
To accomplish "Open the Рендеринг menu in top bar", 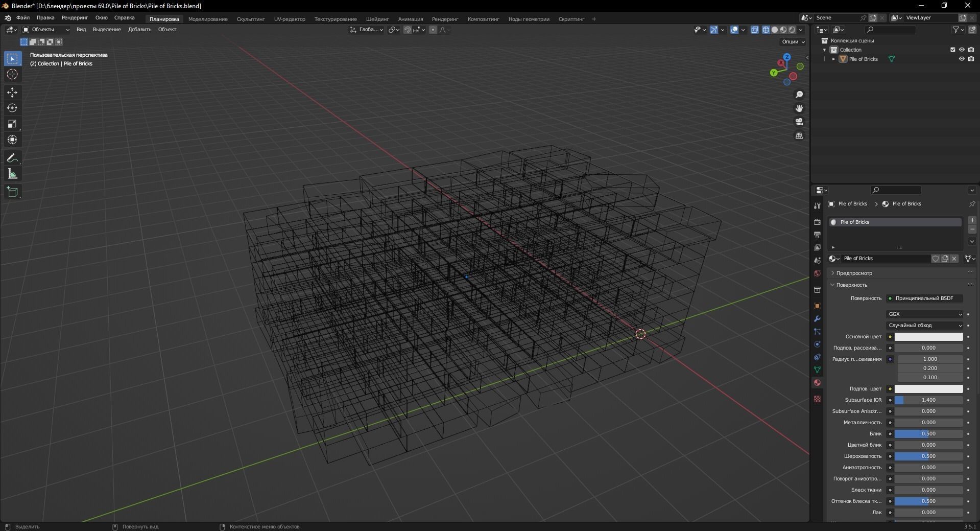I will (x=75, y=18).
